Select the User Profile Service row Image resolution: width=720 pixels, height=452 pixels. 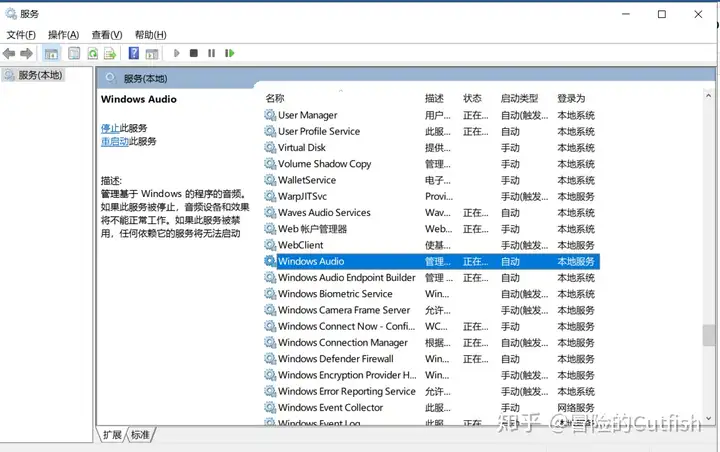[x=430, y=131]
